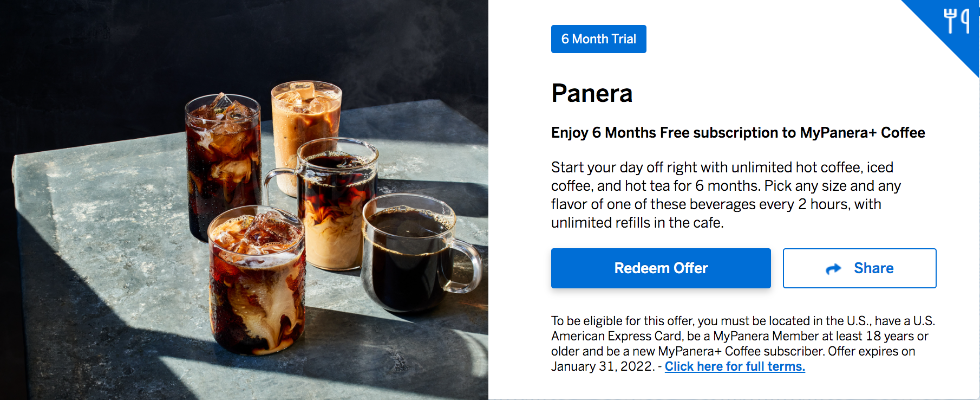Click the Panera offer title
This screenshot has width=980, height=400.
(592, 93)
